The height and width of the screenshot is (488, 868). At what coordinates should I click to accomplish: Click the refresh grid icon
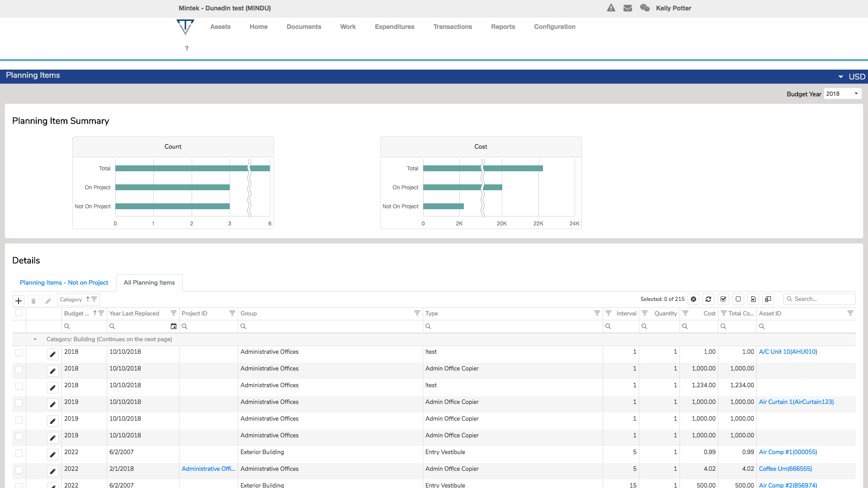tap(708, 299)
